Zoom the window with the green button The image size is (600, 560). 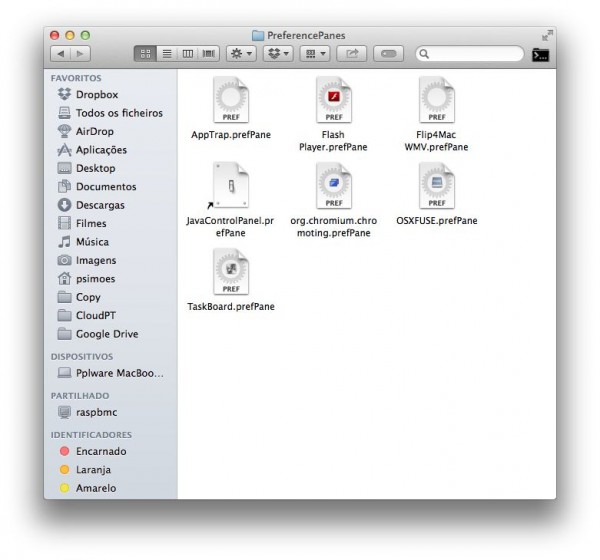click(x=85, y=36)
